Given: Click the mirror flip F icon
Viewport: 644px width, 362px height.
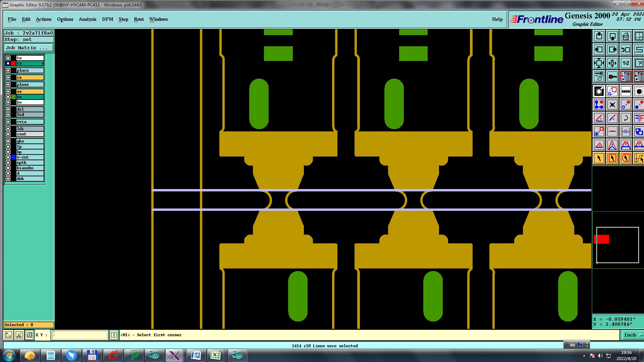Looking at the screenshot, I should 639,118.
